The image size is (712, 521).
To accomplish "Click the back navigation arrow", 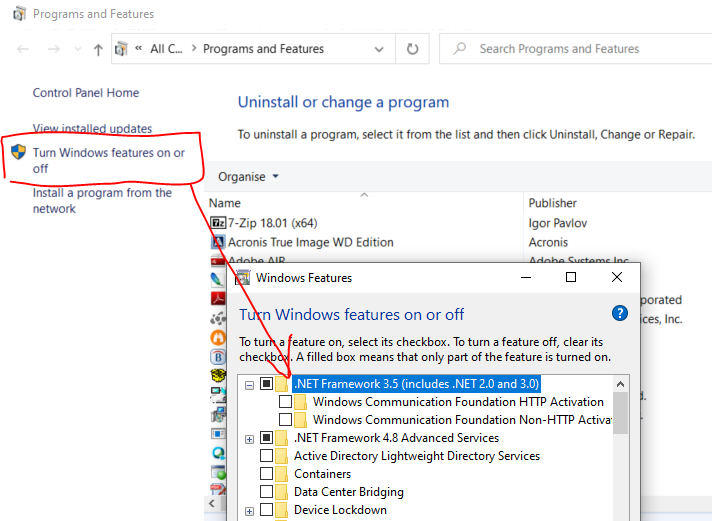I will point(23,49).
